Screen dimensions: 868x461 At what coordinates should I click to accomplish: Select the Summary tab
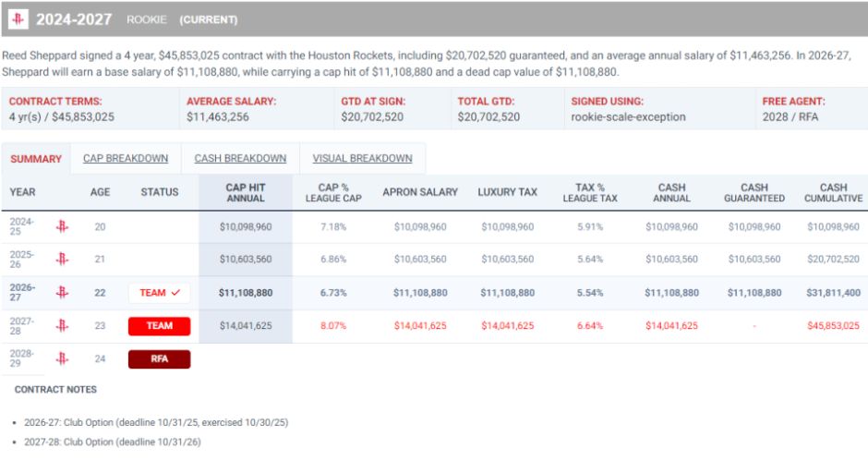pyautogui.click(x=36, y=159)
